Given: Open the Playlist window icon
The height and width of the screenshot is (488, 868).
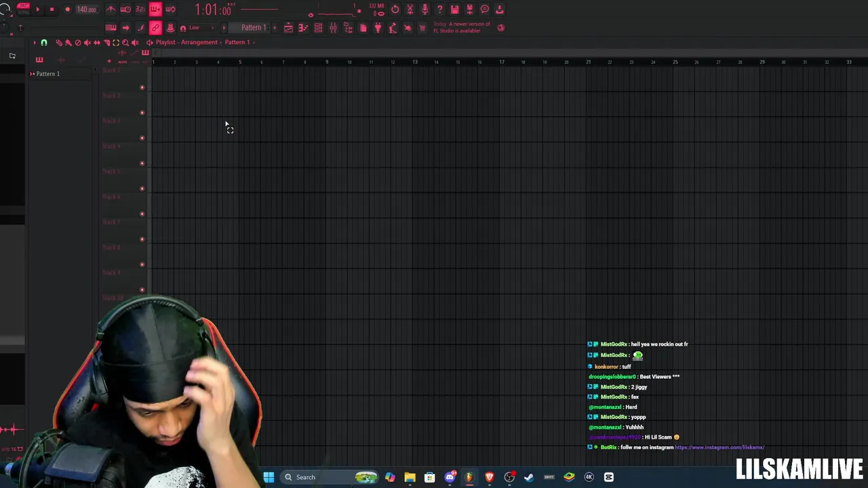Looking at the screenshot, I should tap(288, 28).
